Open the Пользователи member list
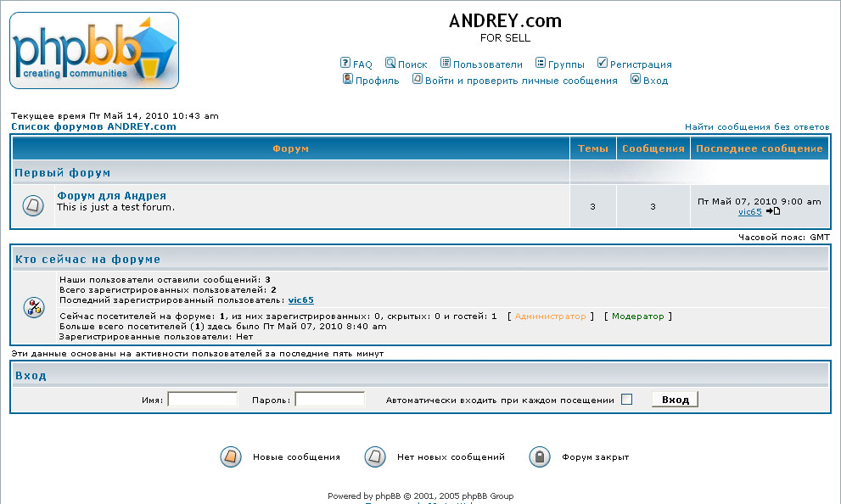This screenshot has height=504, width=841. 488,64
